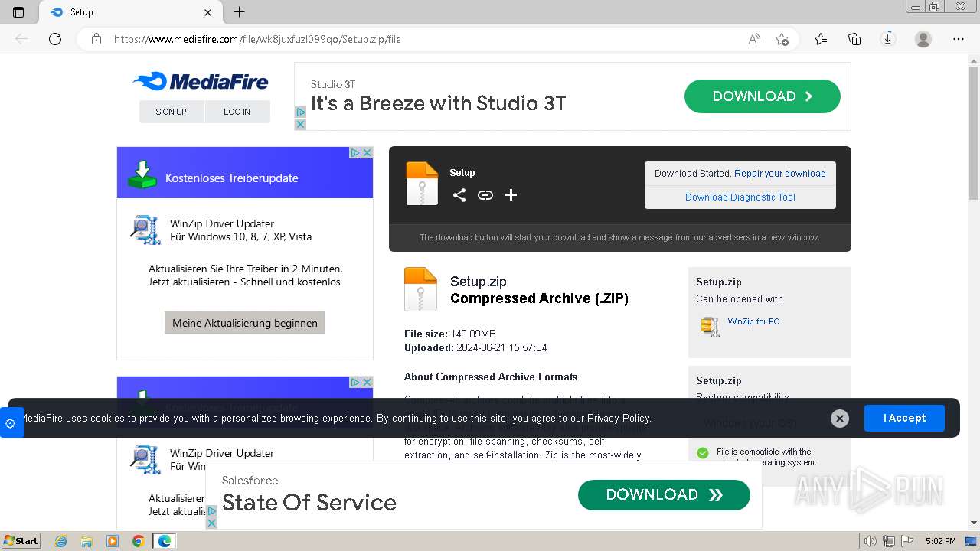Screen dimensions: 980x551
Task: Click the volume tray icon
Action: click(x=870, y=541)
